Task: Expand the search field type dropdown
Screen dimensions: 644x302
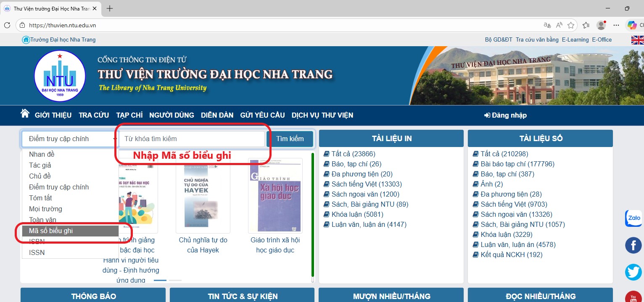Action: click(x=69, y=139)
